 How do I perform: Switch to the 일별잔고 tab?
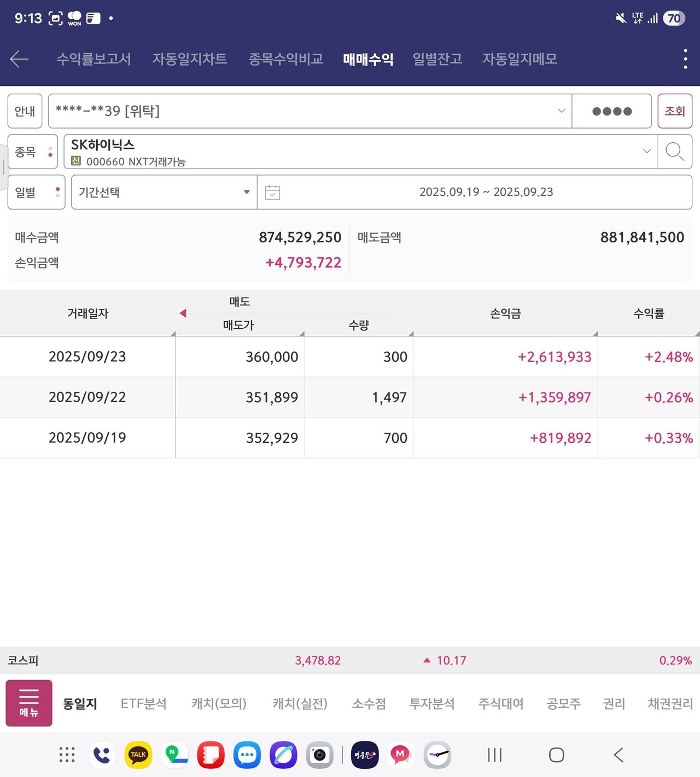pos(436,59)
